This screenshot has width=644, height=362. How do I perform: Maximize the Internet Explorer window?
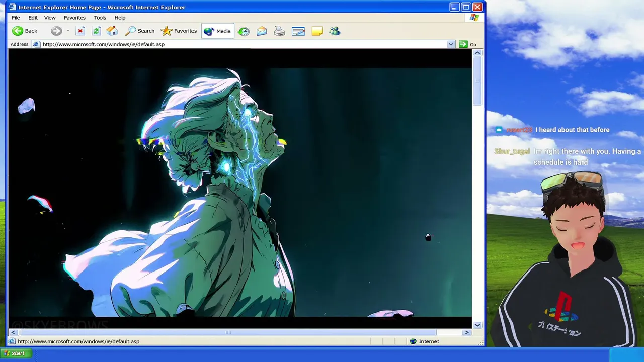(x=466, y=7)
